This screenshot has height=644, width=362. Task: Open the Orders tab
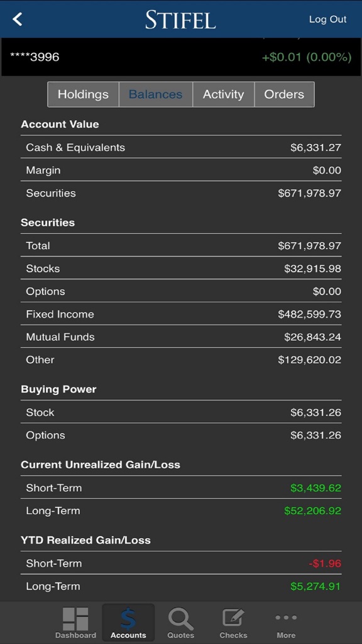click(284, 94)
